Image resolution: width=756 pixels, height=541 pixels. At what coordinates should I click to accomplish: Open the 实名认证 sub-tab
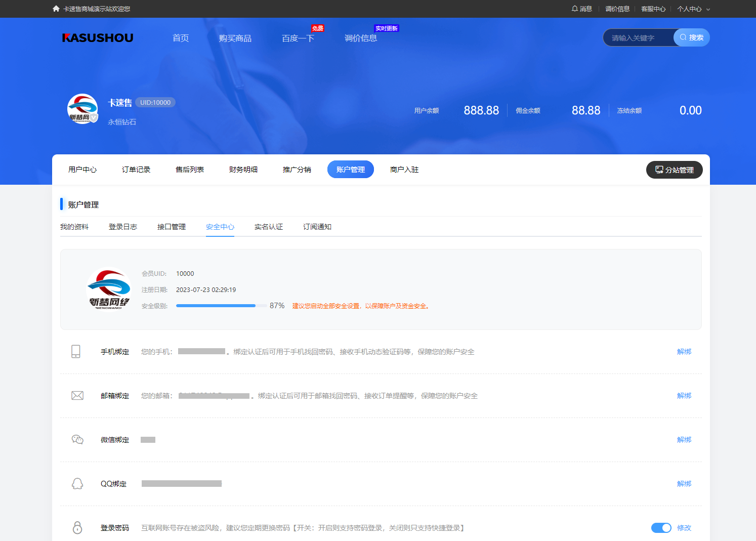point(269,227)
